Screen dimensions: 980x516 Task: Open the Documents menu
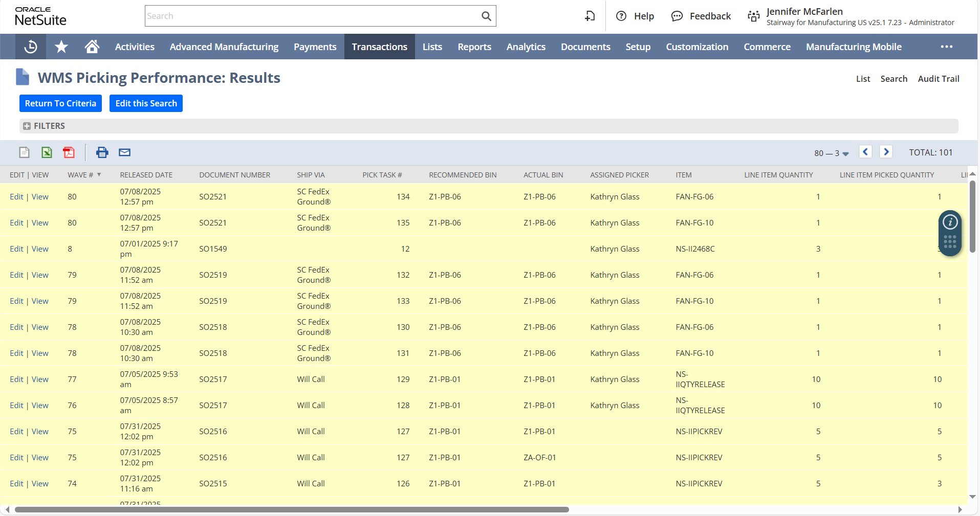pos(585,47)
